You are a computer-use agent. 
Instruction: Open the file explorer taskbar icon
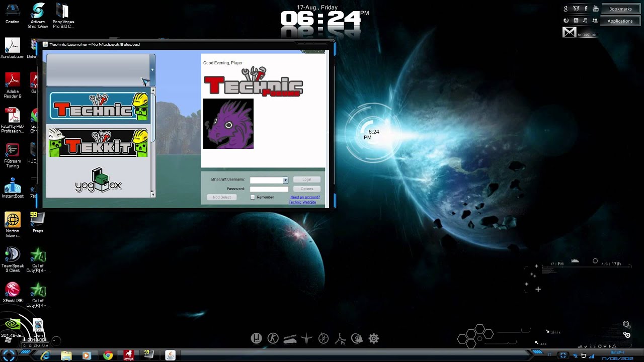(66, 355)
